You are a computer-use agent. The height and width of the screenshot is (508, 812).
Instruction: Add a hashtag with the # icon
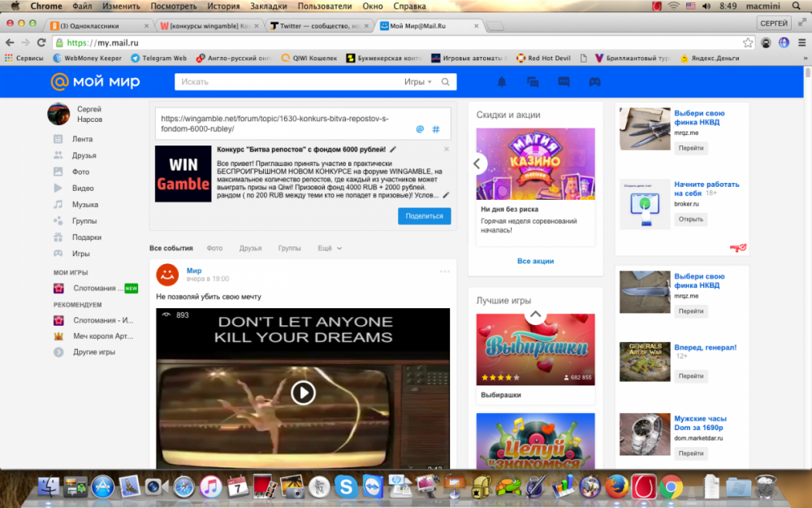point(436,129)
